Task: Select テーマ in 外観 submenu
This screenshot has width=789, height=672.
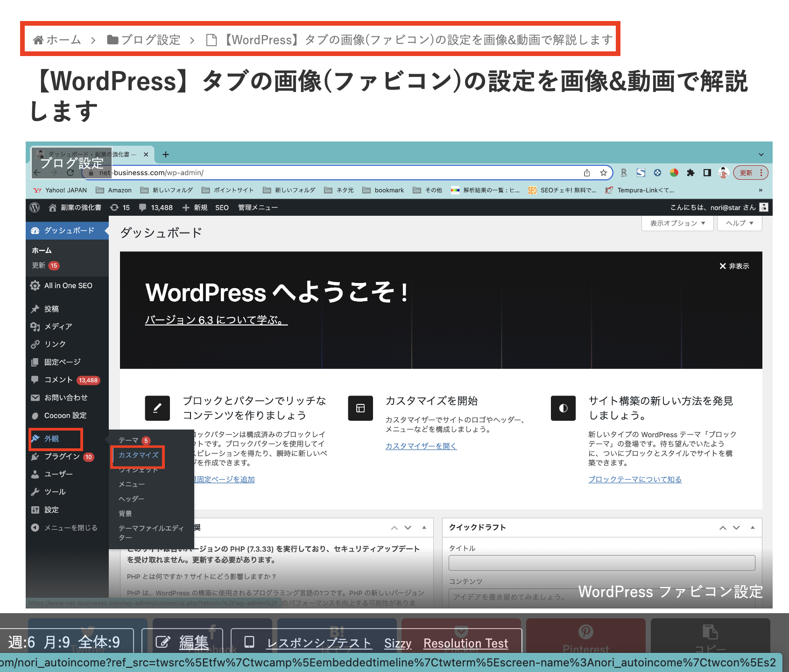Action: coord(134,440)
